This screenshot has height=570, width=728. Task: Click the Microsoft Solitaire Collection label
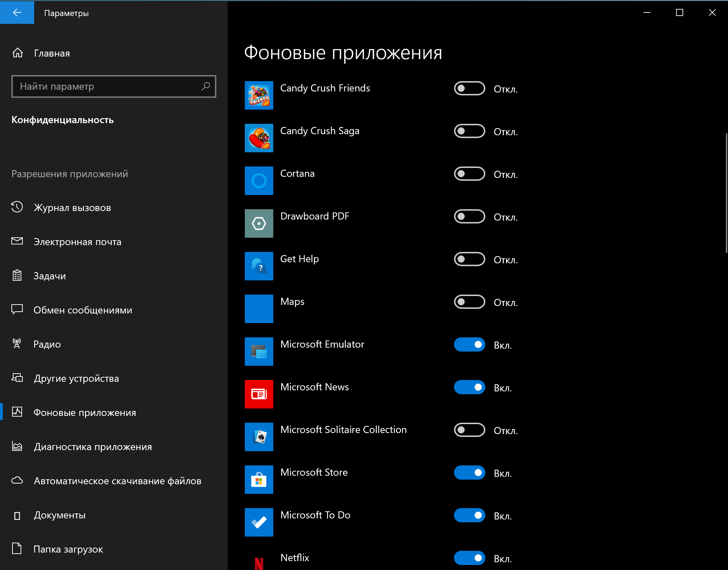click(343, 429)
